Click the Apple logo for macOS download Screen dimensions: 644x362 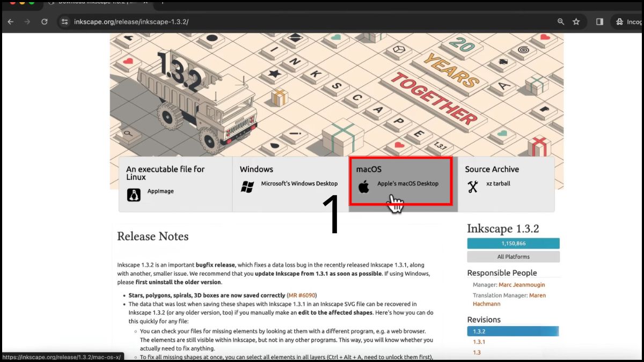364,187
